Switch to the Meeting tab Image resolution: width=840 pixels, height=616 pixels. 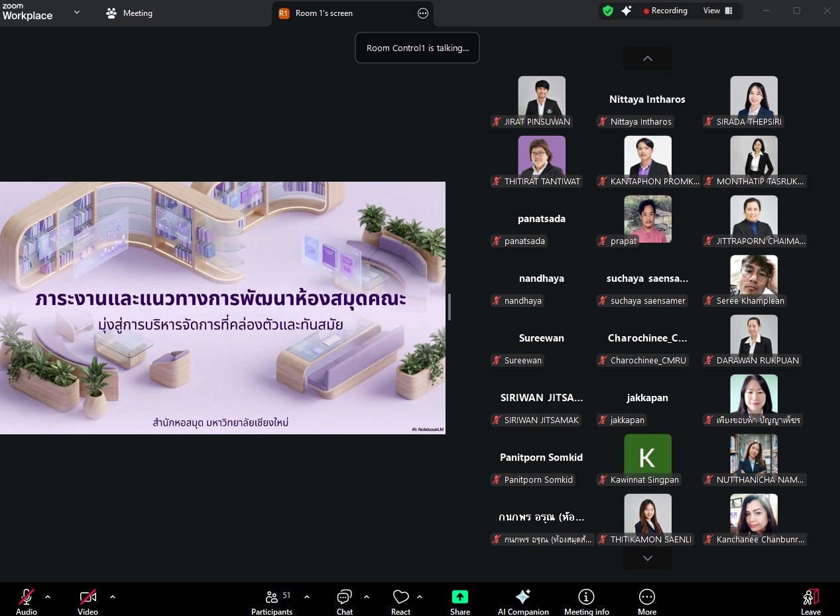click(x=130, y=13)
